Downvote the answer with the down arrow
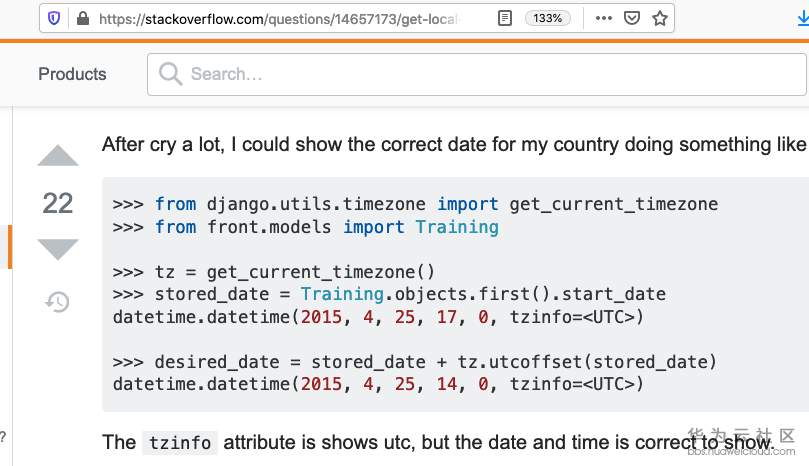809x466 pixels. tap(58, 249)
